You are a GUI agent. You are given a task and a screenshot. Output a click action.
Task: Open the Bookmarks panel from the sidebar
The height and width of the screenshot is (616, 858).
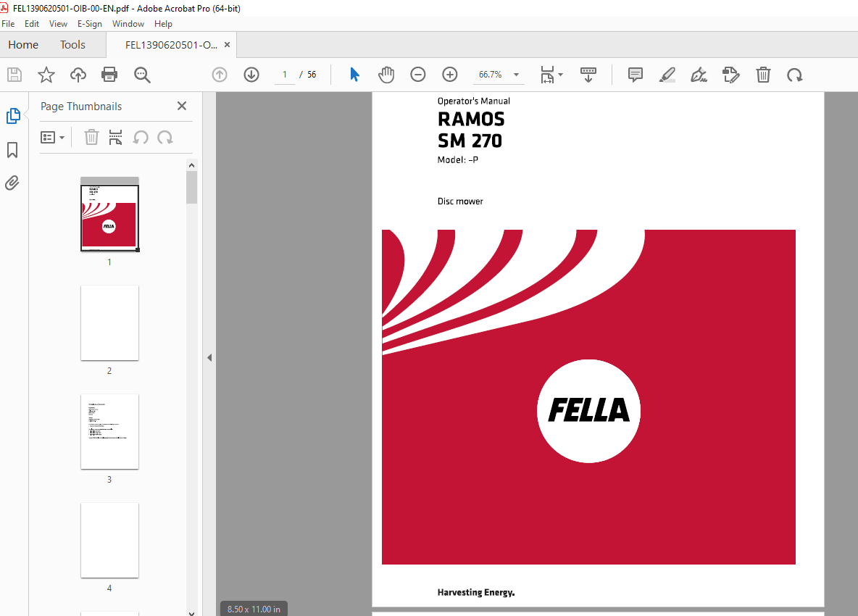click(12, 149)
